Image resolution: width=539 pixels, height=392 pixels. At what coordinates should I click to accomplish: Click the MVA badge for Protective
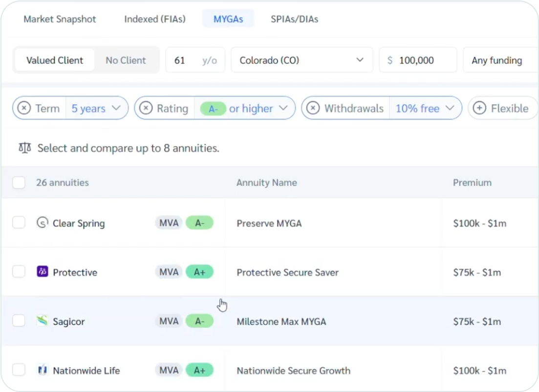(169, 272)
